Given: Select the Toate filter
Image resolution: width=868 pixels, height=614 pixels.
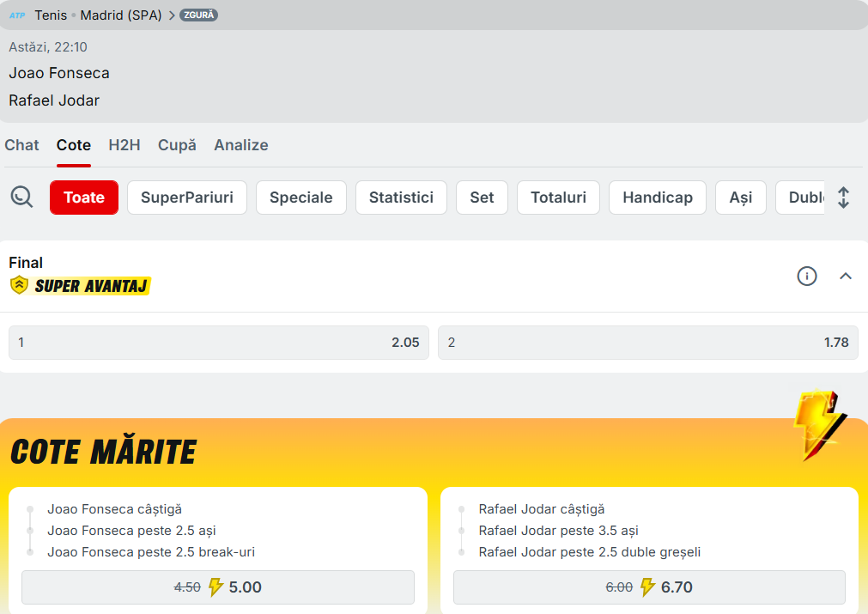Looking at the screenshot, I should tap(84, 198).
